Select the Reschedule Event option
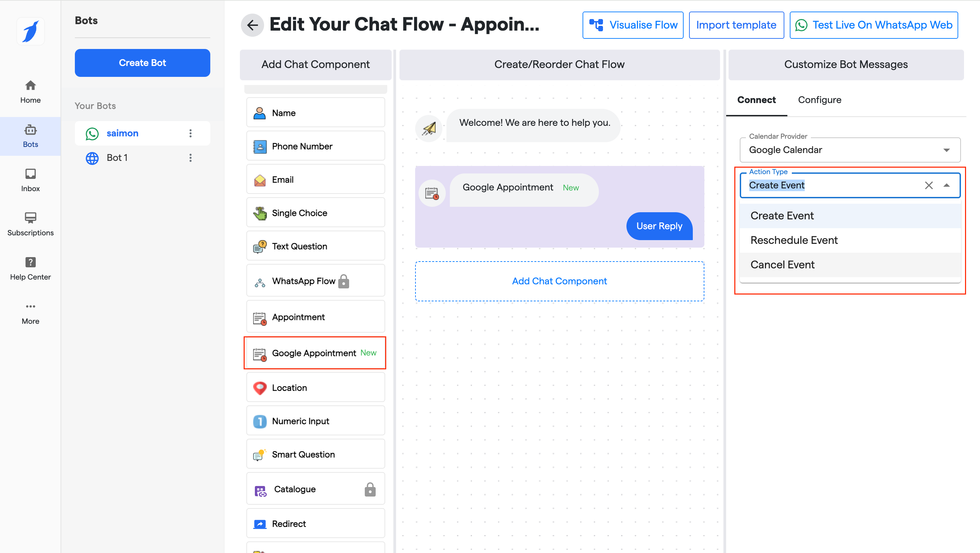Screen dimensions: 980x553 (794, 240)
